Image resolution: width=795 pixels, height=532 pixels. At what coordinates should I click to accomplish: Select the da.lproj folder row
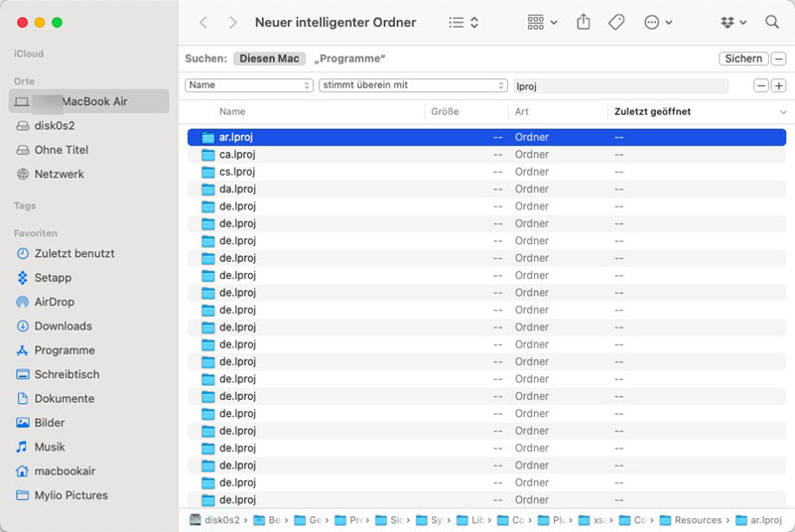click(486, 189)
